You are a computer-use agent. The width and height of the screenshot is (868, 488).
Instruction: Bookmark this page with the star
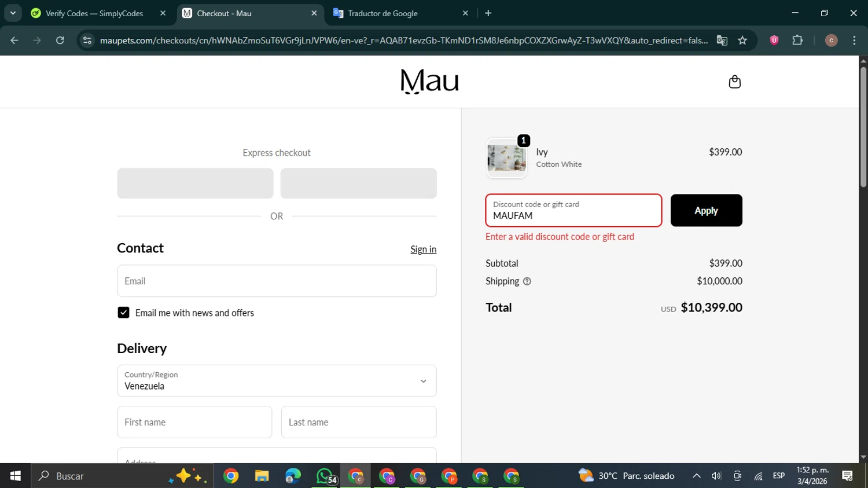pos(742,41)
